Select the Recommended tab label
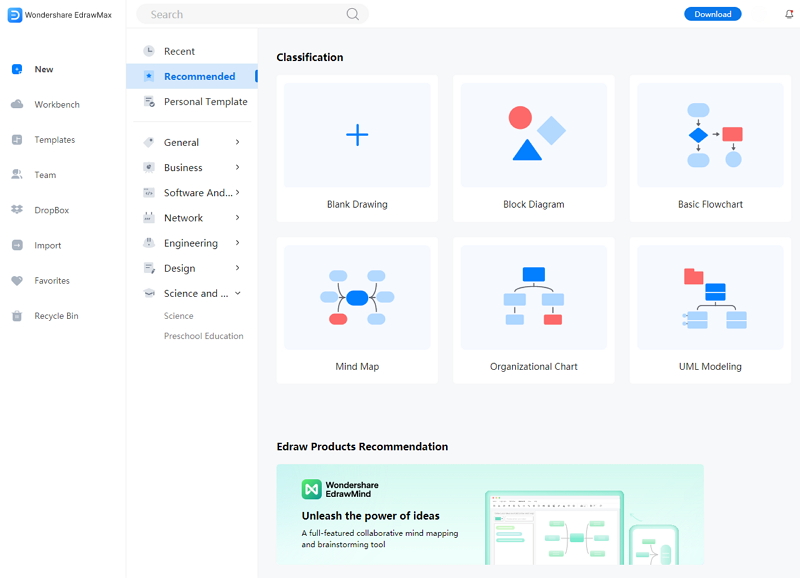 (199, 77)
